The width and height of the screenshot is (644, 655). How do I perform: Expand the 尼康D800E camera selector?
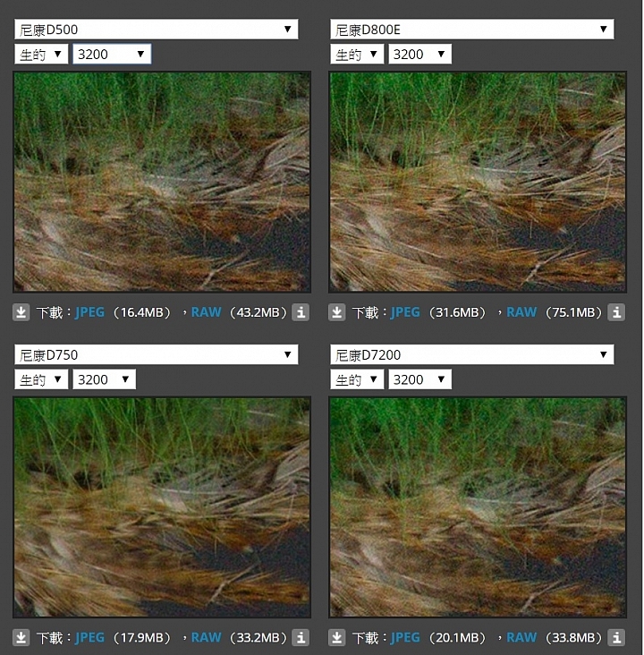pyautogui.click(x=472, y=30)
